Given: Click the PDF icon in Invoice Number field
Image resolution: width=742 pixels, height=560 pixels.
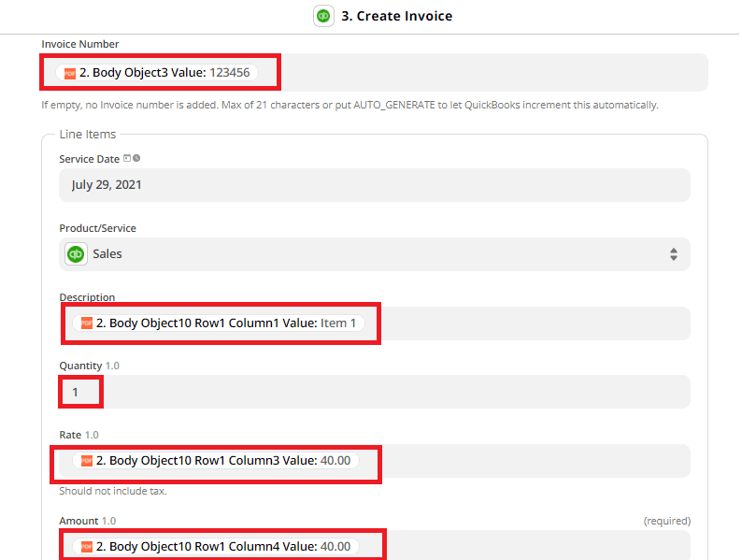Looking at the screenshot, I should click(x=70, y=72).
